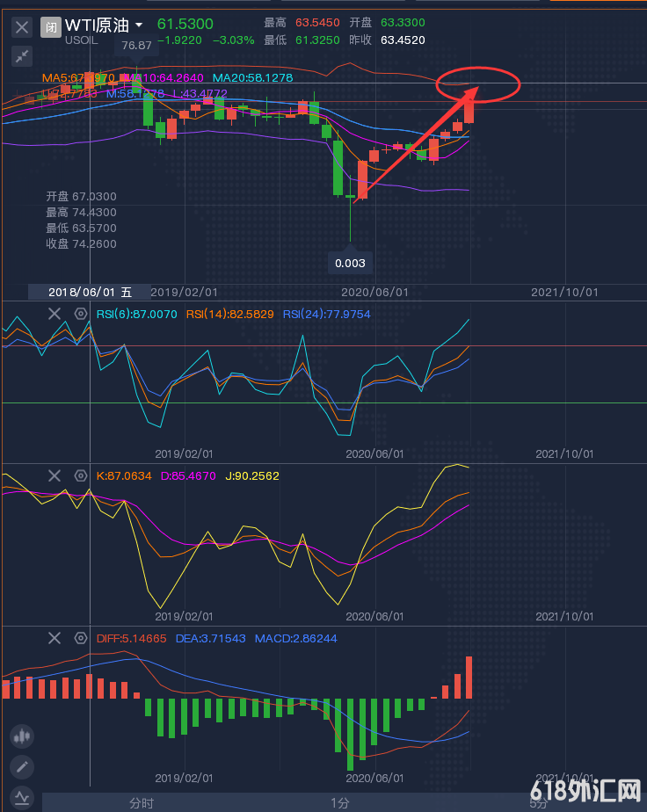Screen dimensions: 647x812
Task: Remove the RSI indicator panel
Action: point(55,314)
